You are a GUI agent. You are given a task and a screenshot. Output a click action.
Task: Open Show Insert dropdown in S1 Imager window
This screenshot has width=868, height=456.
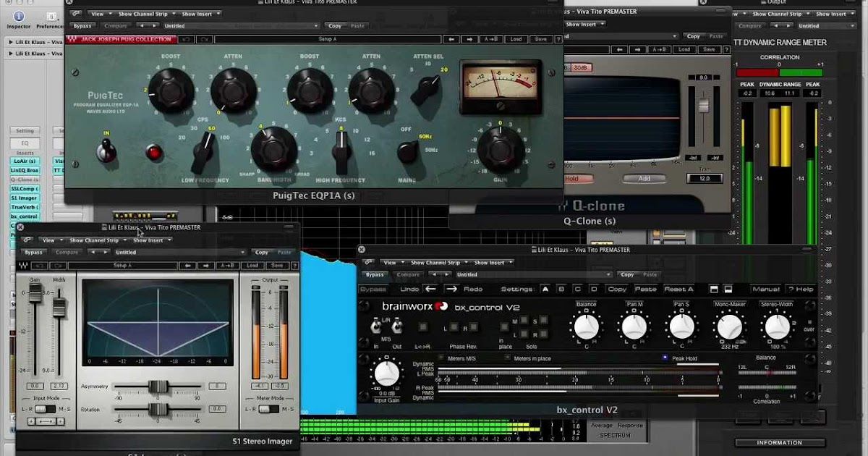click(150, 240)
